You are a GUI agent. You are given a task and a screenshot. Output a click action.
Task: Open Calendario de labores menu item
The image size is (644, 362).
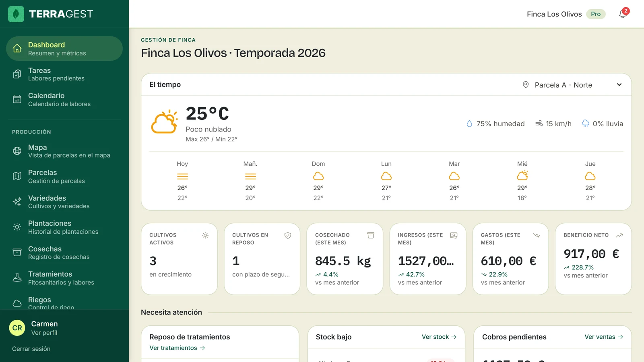64,99
